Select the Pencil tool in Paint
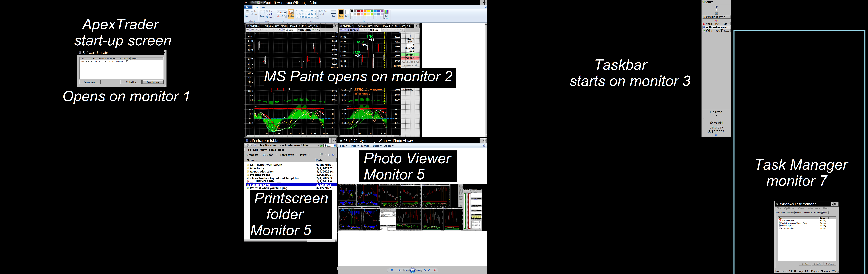This screenshot has height=274, width=868. pos(278,12)
